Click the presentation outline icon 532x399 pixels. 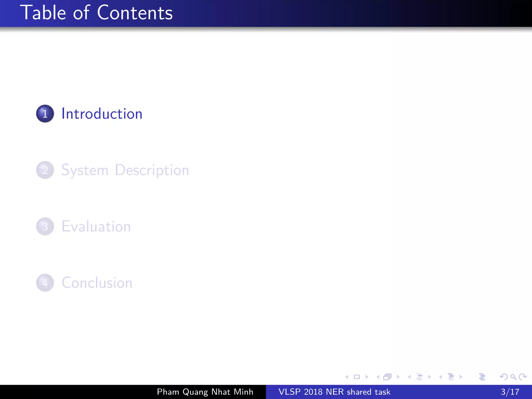click(x=482, y=377)
